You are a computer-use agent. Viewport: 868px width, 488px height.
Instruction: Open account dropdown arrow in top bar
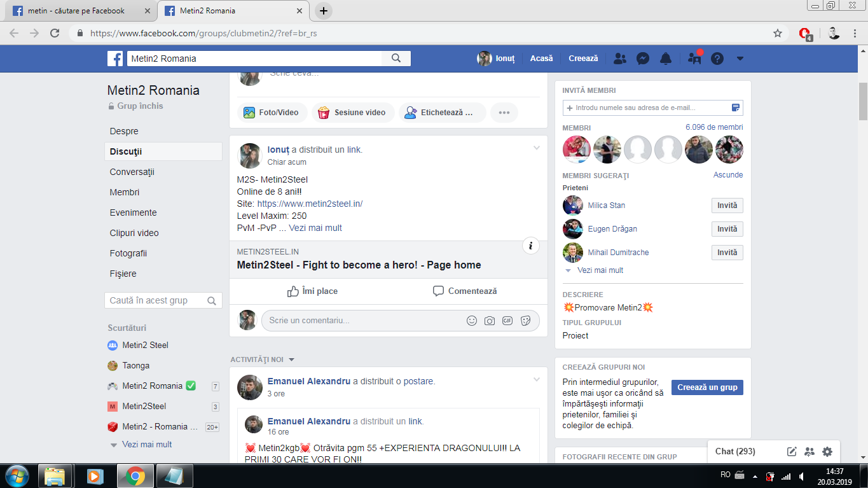(x=740, y=59)
